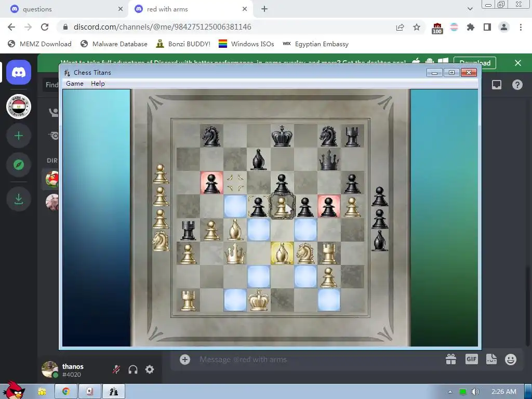Select the black queen on the board
Viewport: 532px width, 399px height.
click(329, 159)
